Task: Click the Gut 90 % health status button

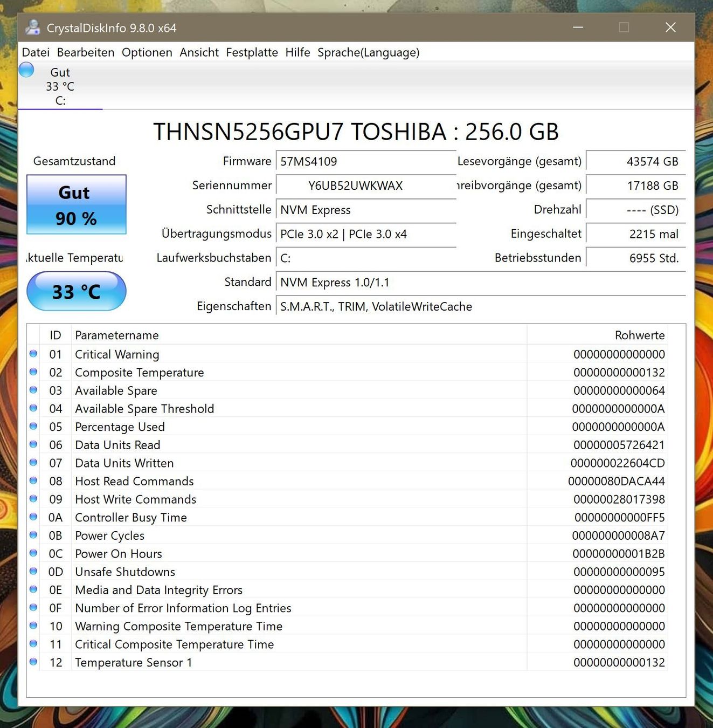Action: click(x=77, y=204)
